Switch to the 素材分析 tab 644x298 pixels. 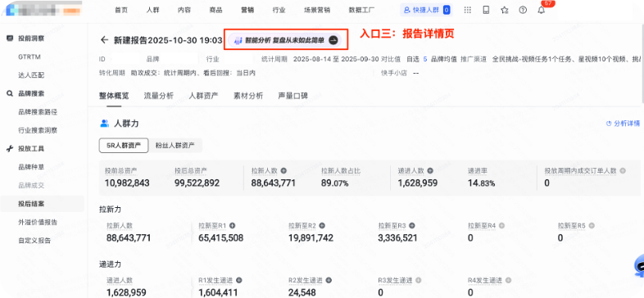click(x=248, y=96)
